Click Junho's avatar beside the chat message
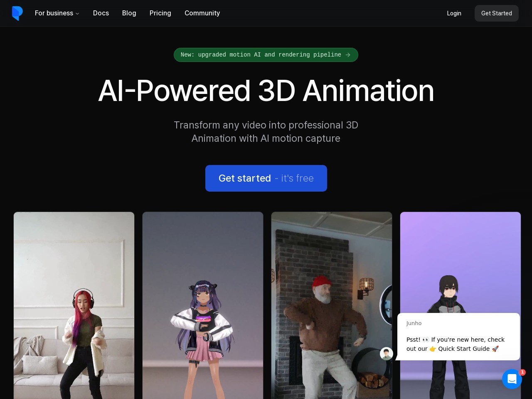532x399 pixels. pyautogui.click(x=387, y=354)
